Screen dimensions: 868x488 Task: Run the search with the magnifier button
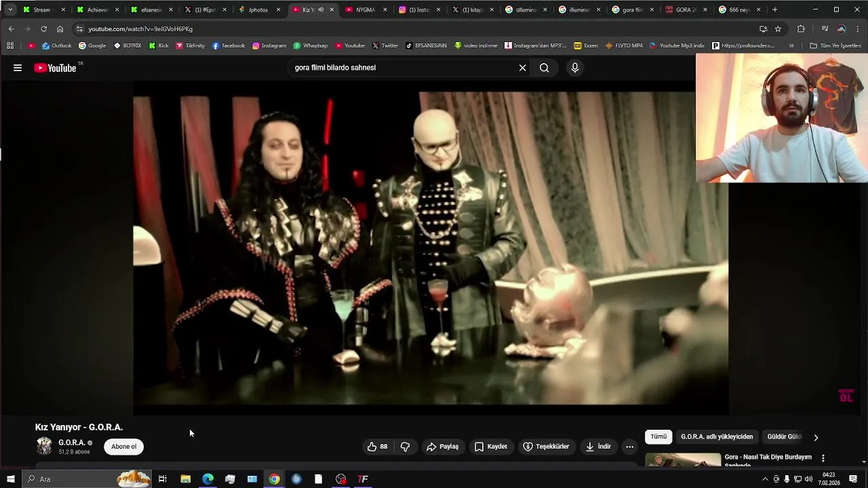coord(544,68)
